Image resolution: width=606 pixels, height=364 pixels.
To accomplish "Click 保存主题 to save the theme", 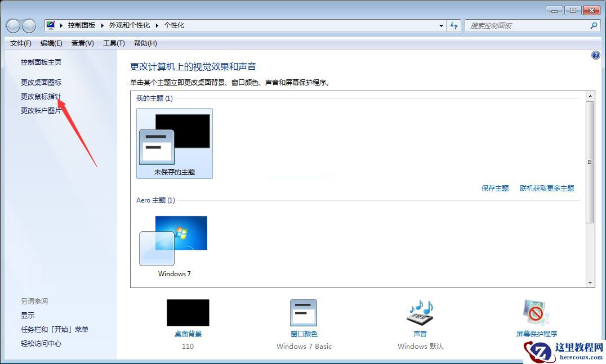I will click(x=494, y=188).
